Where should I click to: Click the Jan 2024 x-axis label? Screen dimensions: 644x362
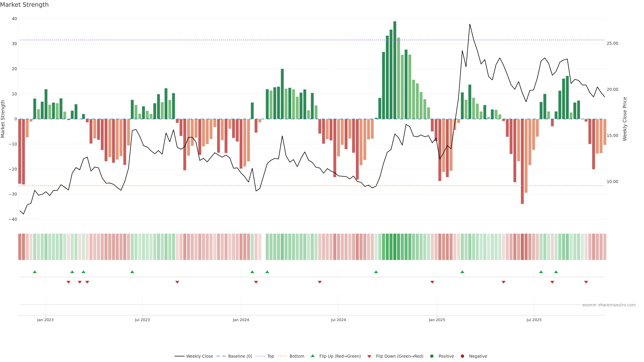[x=241, y=320]
